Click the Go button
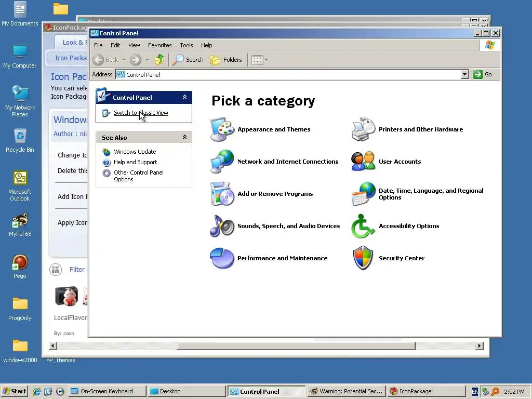 [483, 74]
